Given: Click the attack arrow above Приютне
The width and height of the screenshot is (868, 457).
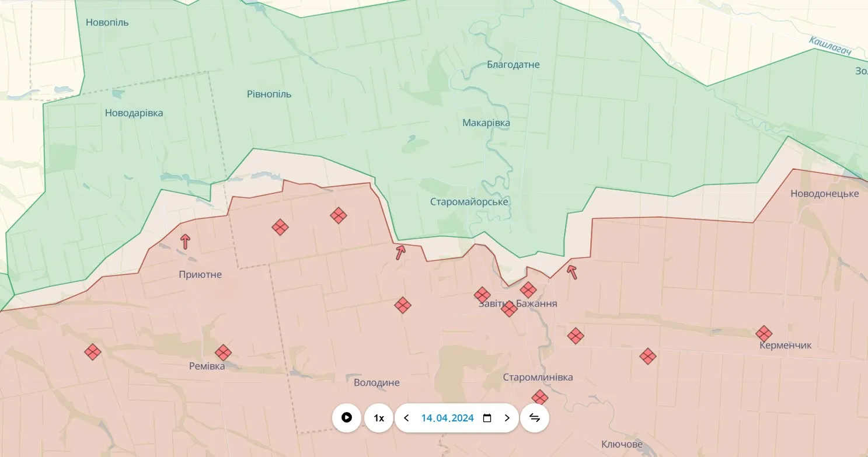Looking at the screenshot, I should [x=185, y=241].
